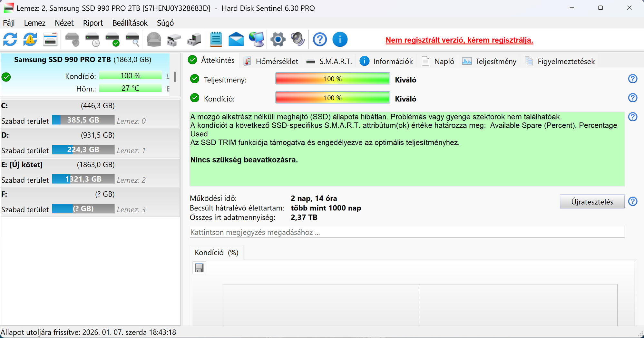Click the disk list vertical scrollbar
The image size is (644, 338).
coord(175,77)
